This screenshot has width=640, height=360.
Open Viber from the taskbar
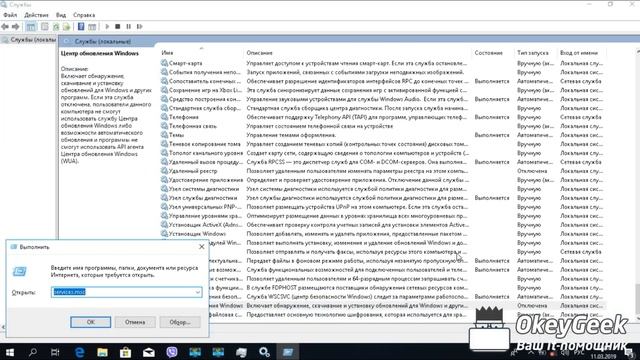(x=172, y=352)
